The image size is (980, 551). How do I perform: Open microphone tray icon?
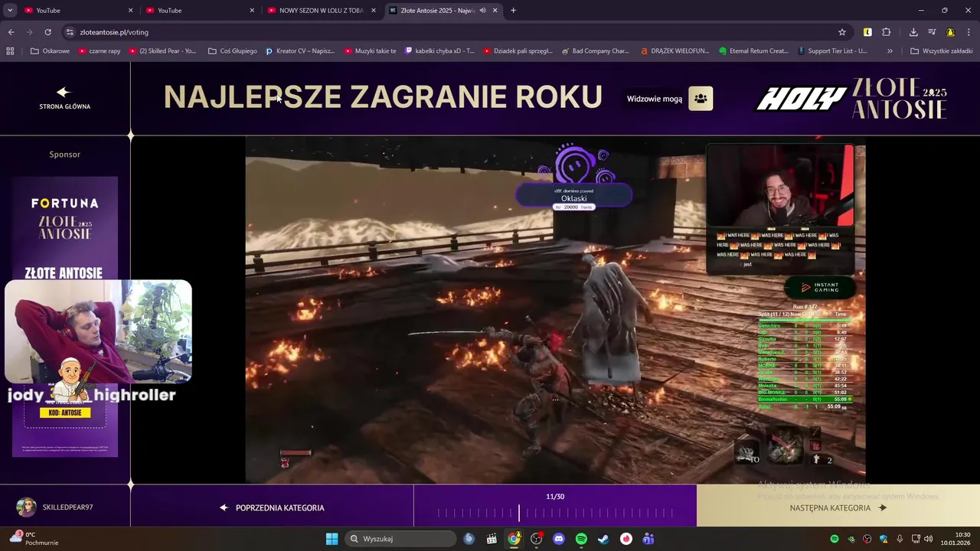pyautogui.click(x=900, y=539)
